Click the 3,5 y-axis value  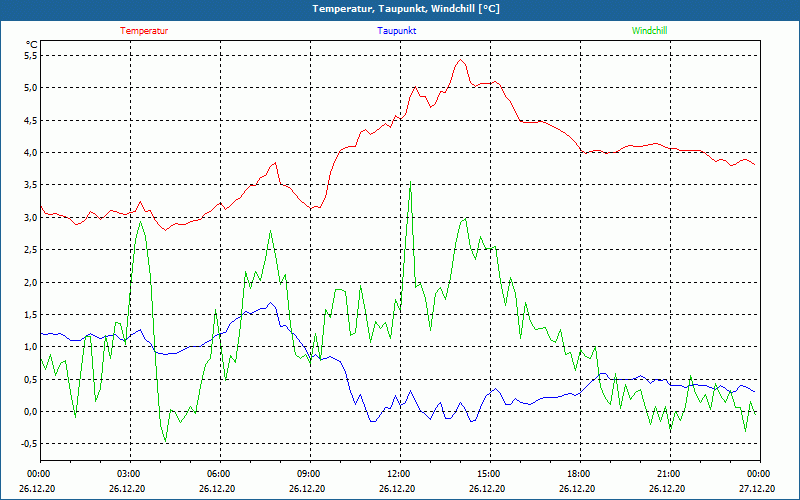[31, 185]
